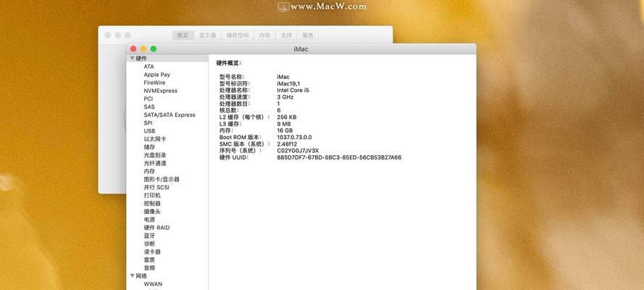
Task: Click the serial number C02YG0J7JV3X
Action: tap(298, 151)
